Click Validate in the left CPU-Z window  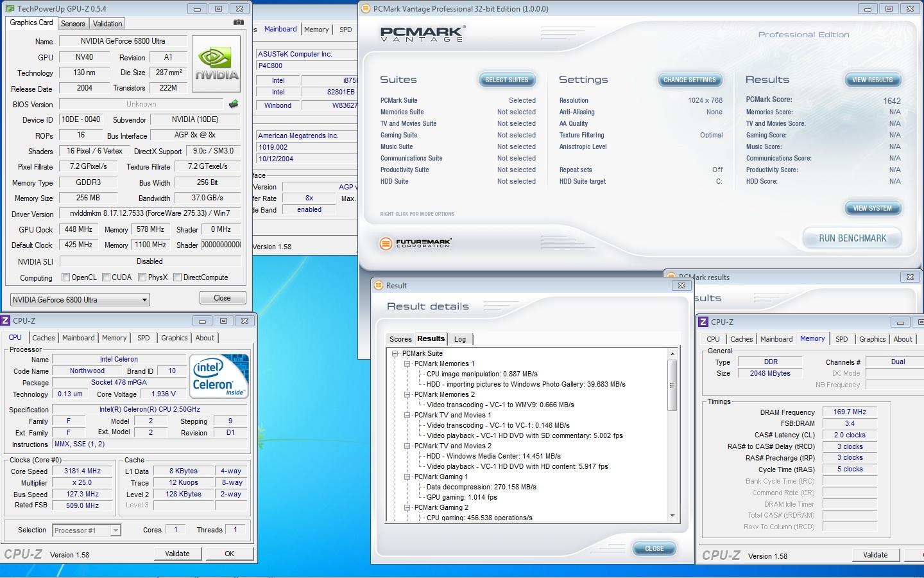click(177, 554)
